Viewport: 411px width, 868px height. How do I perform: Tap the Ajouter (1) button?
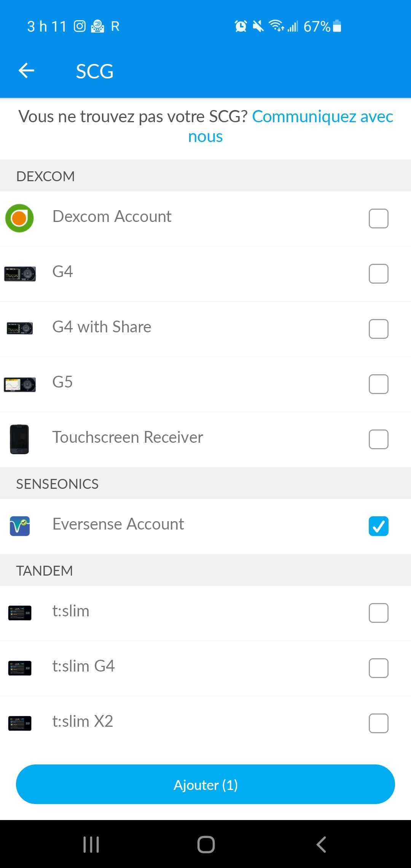[x=205, y=784]
